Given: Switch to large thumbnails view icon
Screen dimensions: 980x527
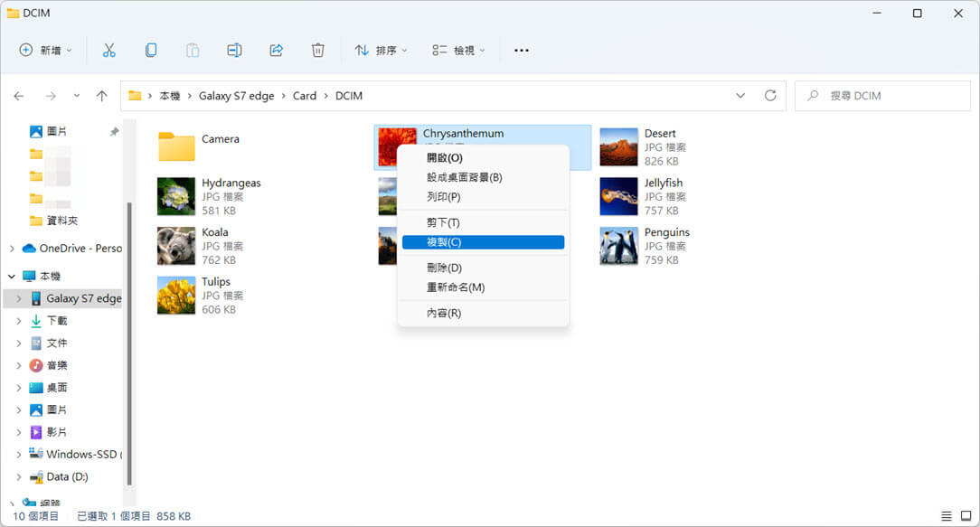Looking at the screenshot, I should point(966,516).
